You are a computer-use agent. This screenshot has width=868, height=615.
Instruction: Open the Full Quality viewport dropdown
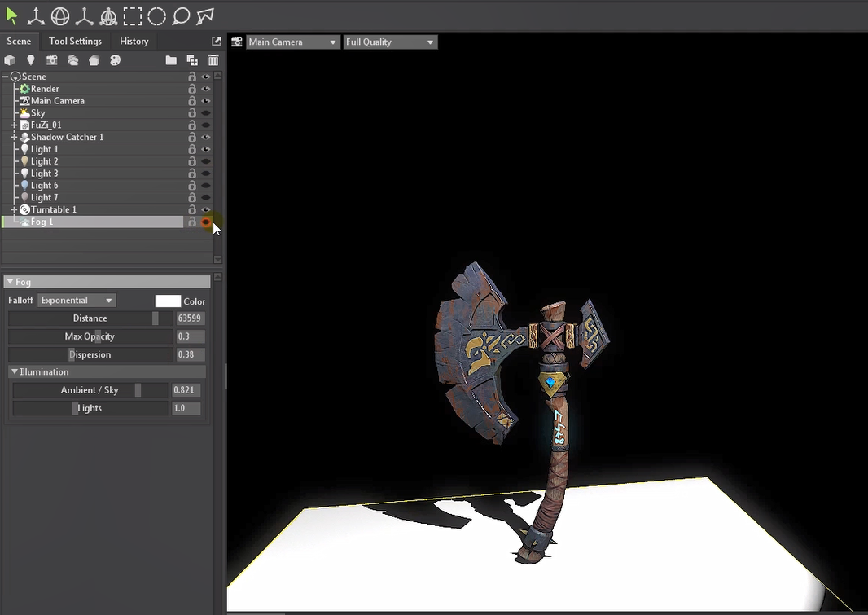(x=390, y=42)
